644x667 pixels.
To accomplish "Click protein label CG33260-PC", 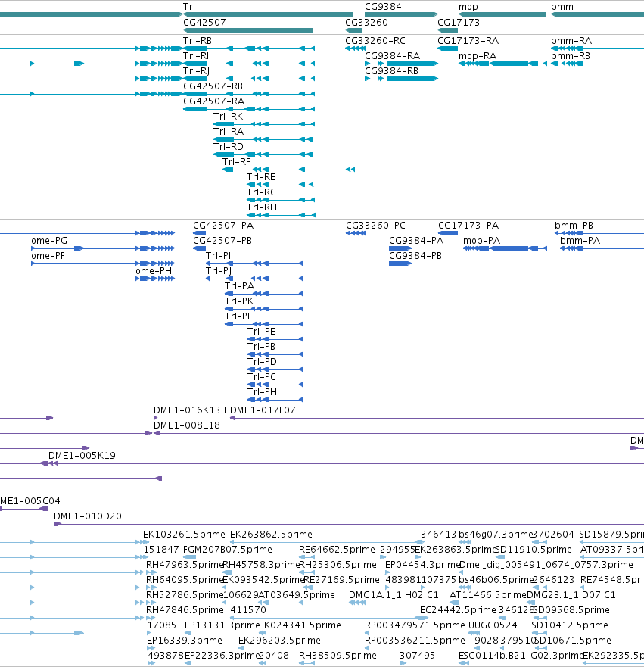I will pos(376,226).
